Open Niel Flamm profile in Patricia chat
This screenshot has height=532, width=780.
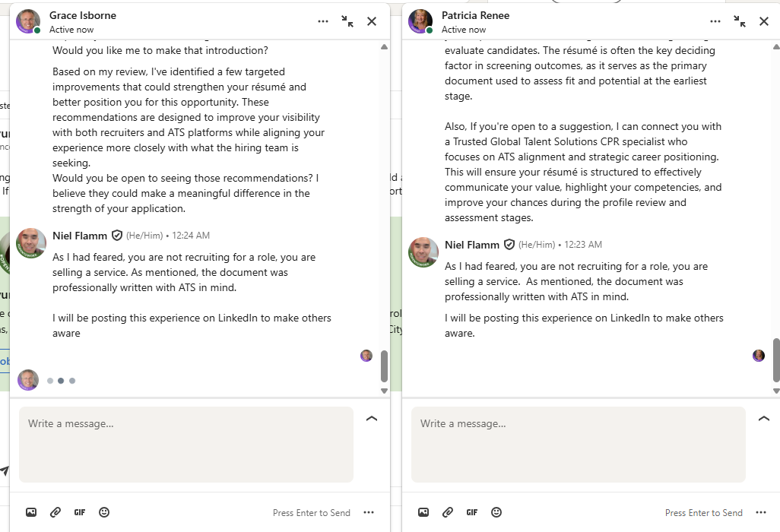coord(472,245)
